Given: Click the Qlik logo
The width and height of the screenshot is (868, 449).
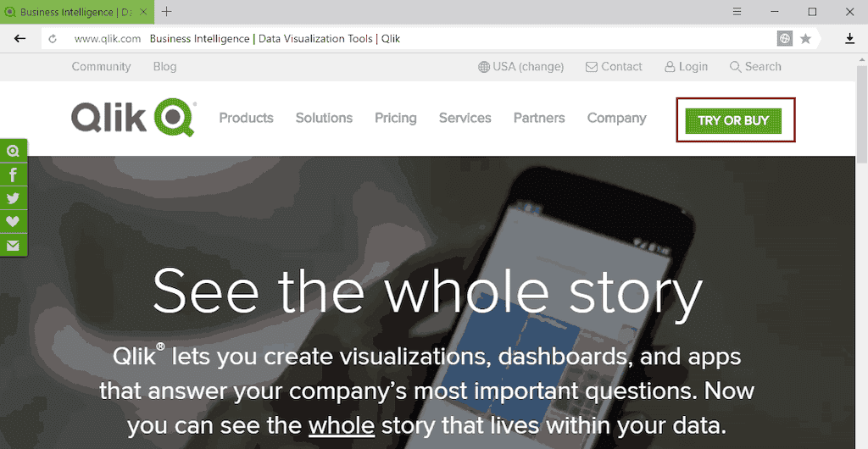Looking at the screenshot, I should (134, 119).
